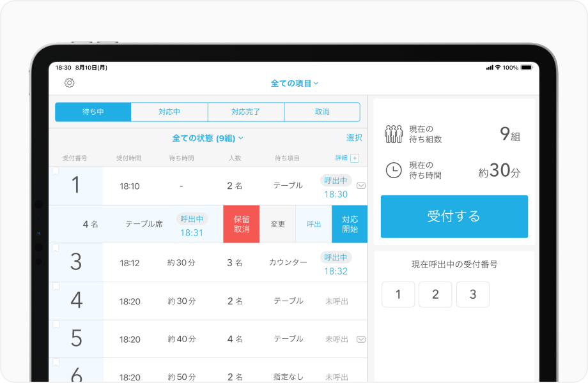The height and width of the screenshot is (383, 588).
Task: Expand details with the 詳細 expander
Action: coord(341,157)
